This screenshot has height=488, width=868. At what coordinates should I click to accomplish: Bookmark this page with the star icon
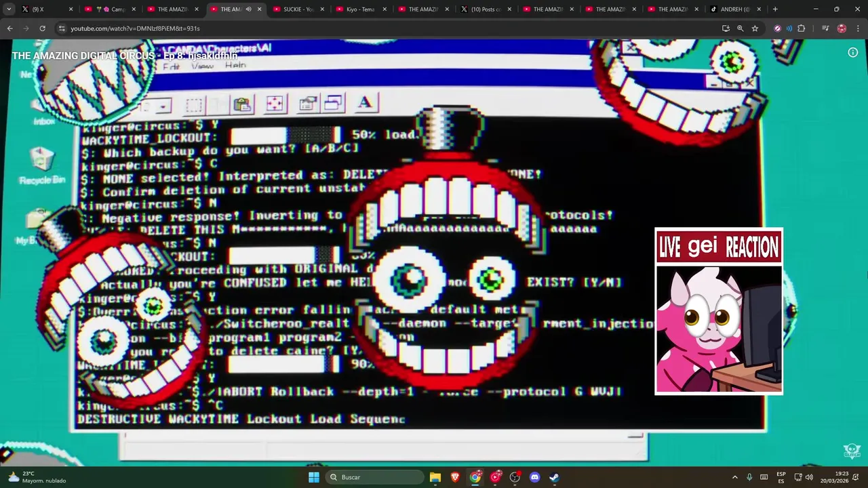coord(755,28)
